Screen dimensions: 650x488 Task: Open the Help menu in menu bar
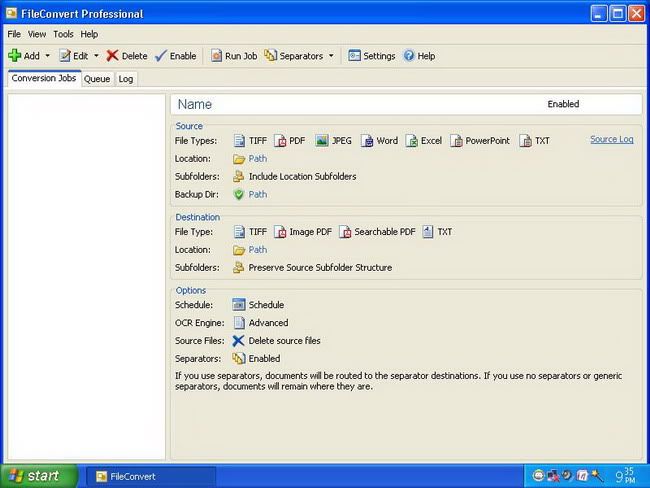tap(89, 34)
